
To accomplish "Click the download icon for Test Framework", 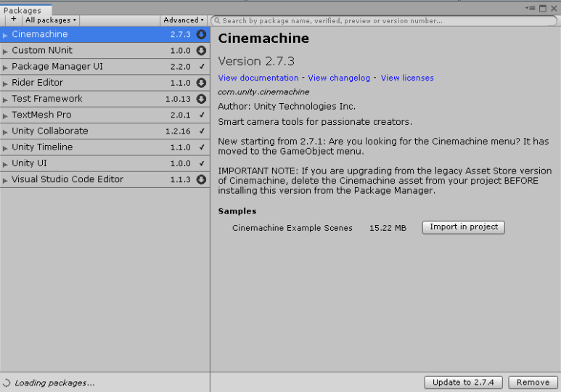I will 201,99.
